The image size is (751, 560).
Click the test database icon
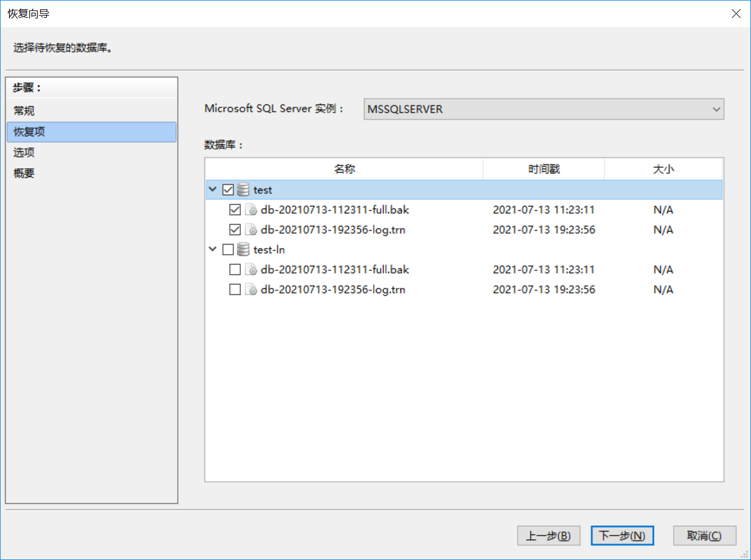(244, 190)
